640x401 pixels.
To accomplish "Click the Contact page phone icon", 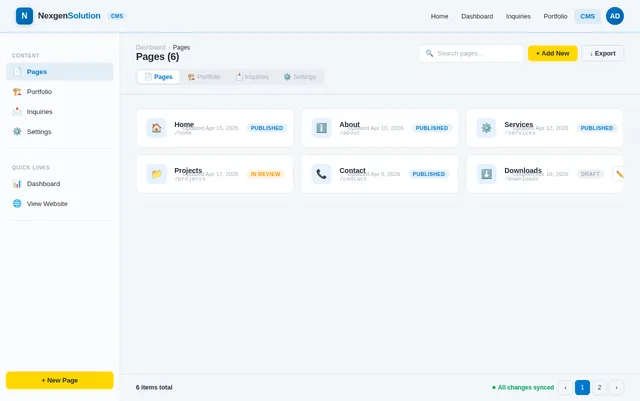I will pyautogui.click(x=321, y=174).
